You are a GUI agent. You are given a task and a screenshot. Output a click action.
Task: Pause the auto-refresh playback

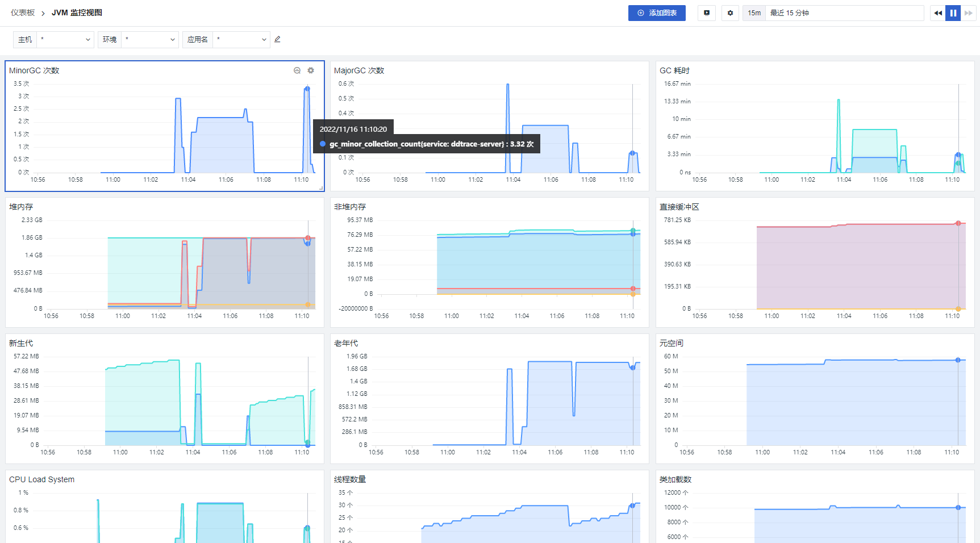pyautogui.click(x=953, y=13)
